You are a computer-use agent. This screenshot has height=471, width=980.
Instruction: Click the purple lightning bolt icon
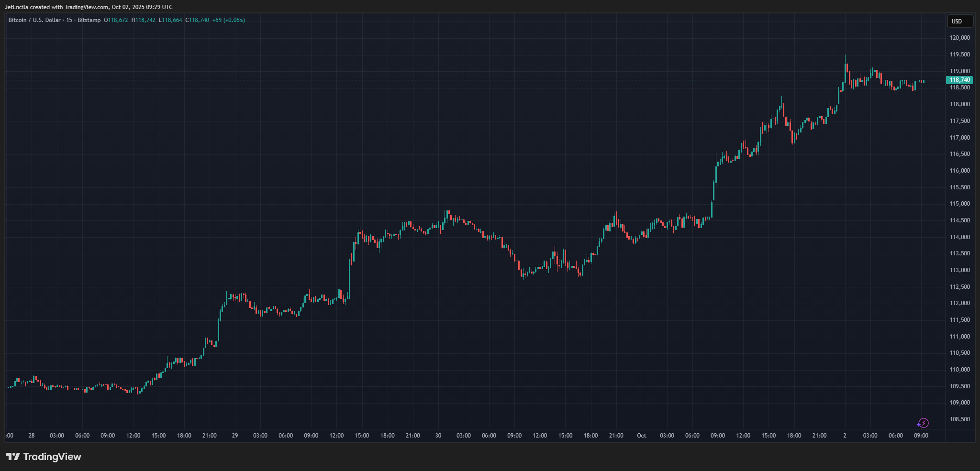point(923,423)
